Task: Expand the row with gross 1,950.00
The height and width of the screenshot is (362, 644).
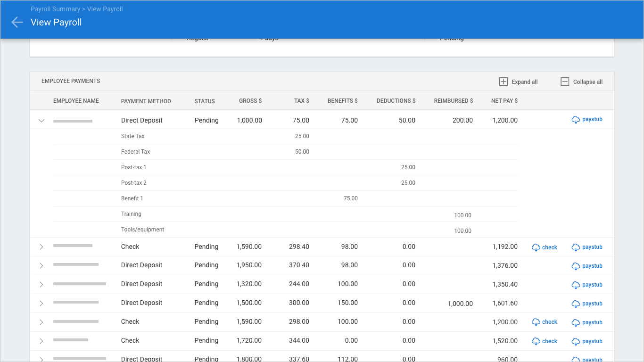Action: point(41,265)
